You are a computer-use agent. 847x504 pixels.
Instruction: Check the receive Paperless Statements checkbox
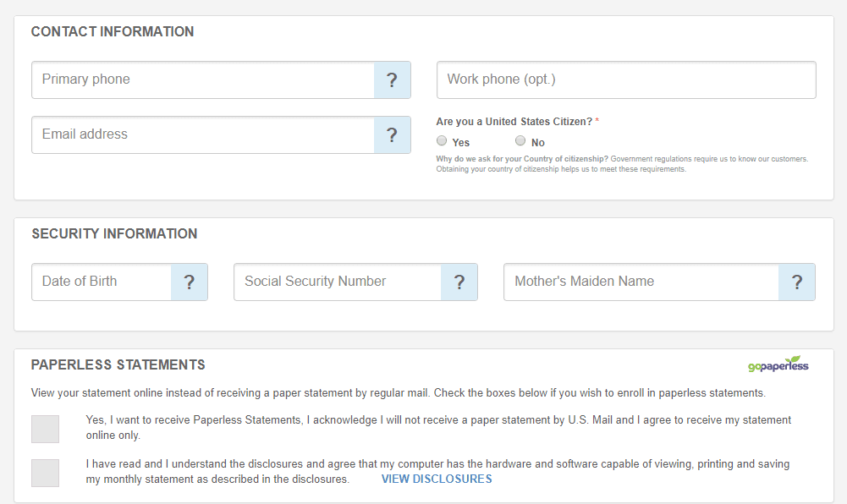(45, 429)
